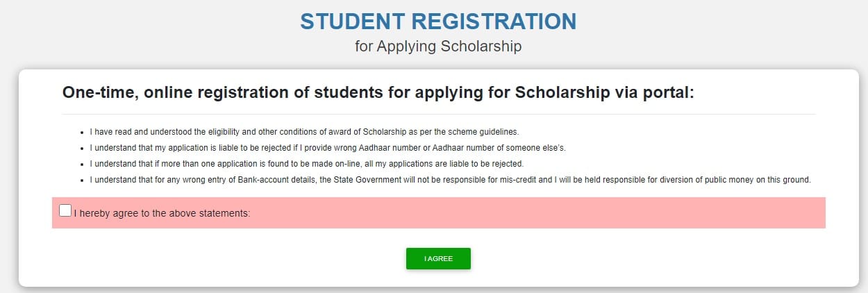Click the statement about wrong Bank-account details
Image resolution: width=868 pixels, height=293 pixels.
[x=450, y=181]
